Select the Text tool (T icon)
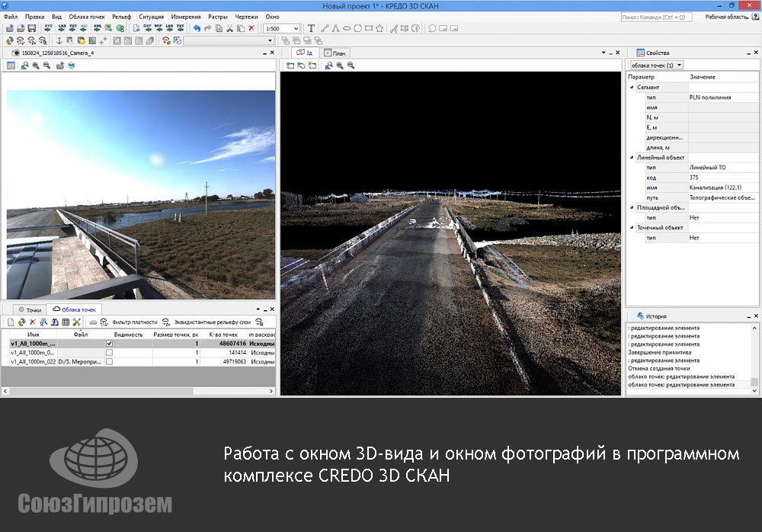 311,28
